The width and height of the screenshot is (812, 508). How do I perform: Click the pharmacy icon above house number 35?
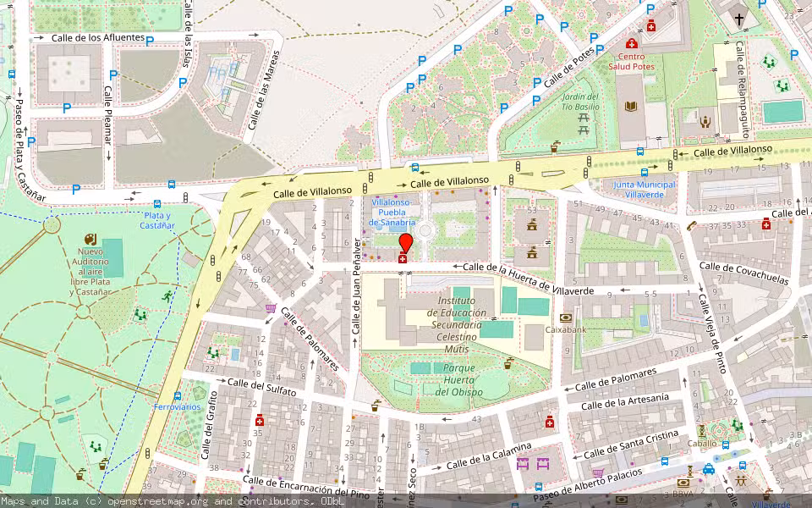click(260, 420)
